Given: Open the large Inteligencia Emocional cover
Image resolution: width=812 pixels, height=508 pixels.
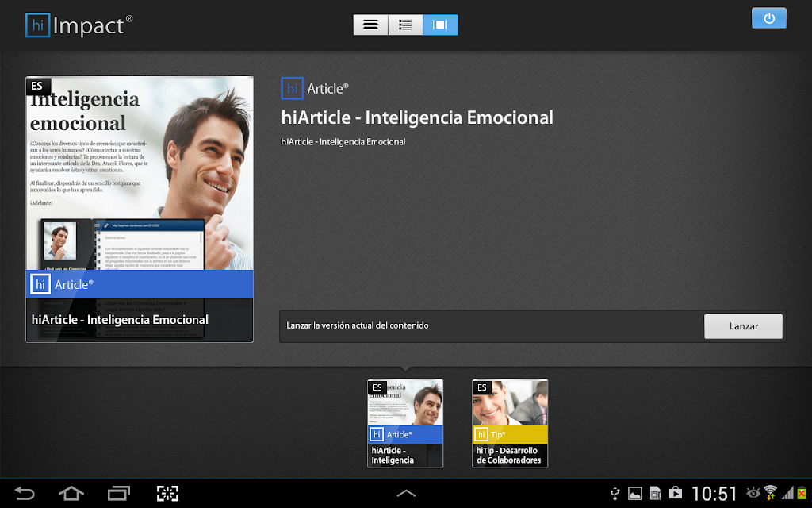Looking at the screenshot, I should click(x=140, y=210).
